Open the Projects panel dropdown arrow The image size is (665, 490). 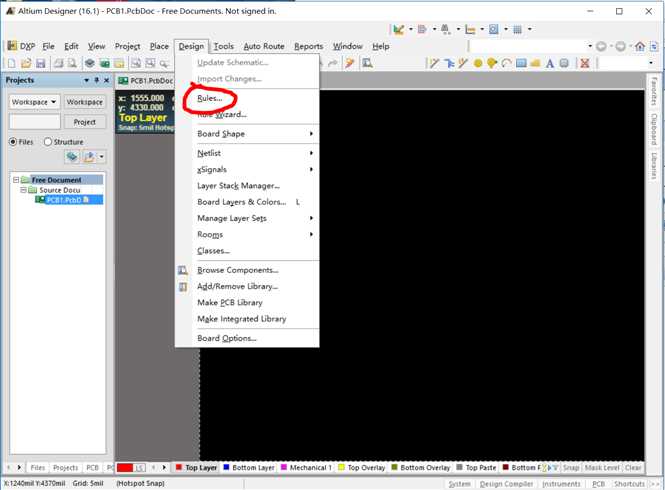click(x=87, y=80)
